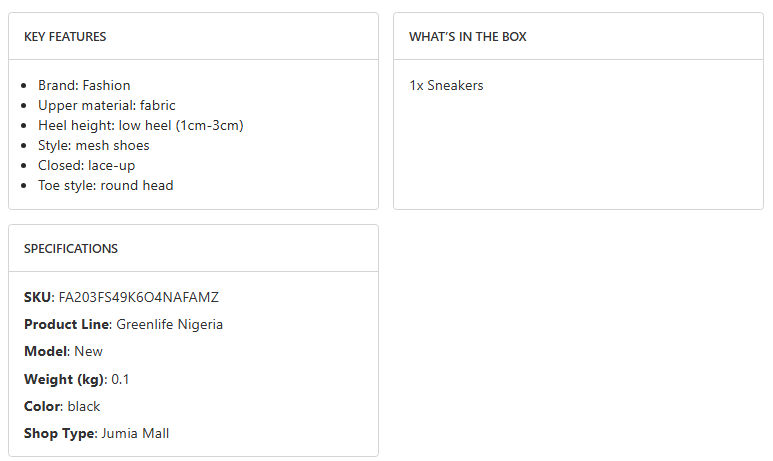The width and height of the screenshot is (773, 461).
Task: Click 'Toe style: round head' item
Action: pos(106,186)
